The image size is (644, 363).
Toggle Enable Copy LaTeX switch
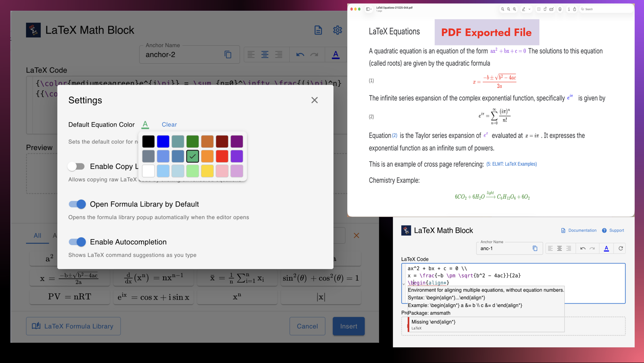(x=76, y=166)
